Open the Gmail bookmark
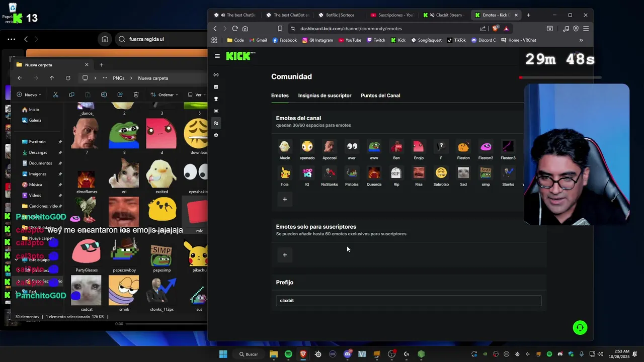The image size is (644, 362). click(x=258, y=40)
